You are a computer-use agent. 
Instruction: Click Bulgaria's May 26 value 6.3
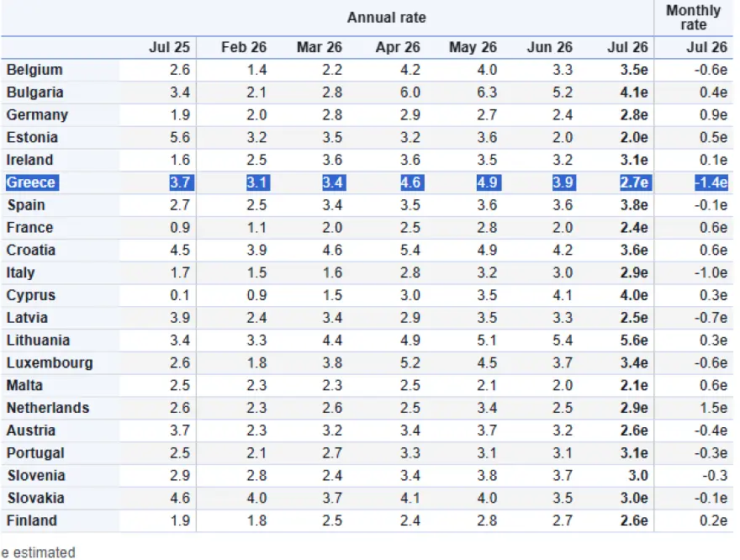pyautogui.click(x=487, y=92)
